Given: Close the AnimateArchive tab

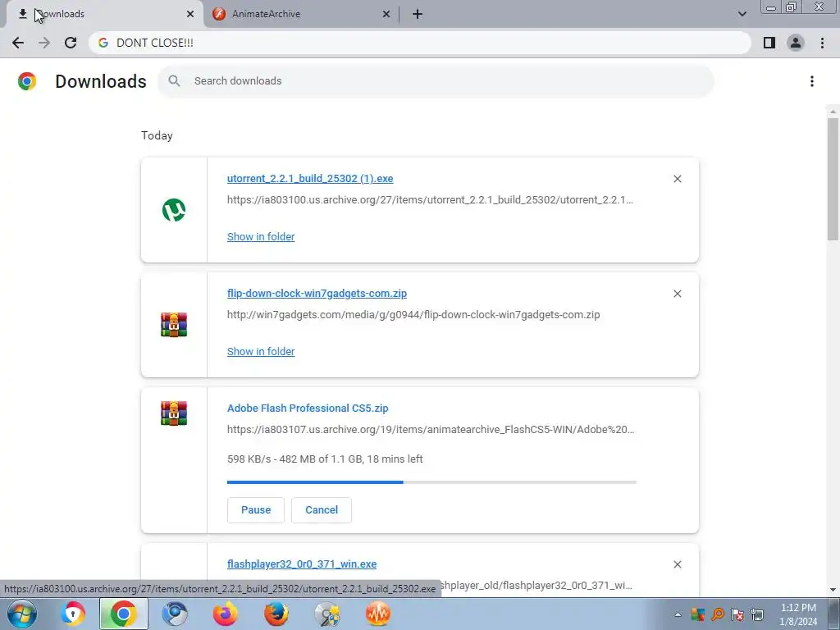Looking at the screenshot, I should 386,14.
